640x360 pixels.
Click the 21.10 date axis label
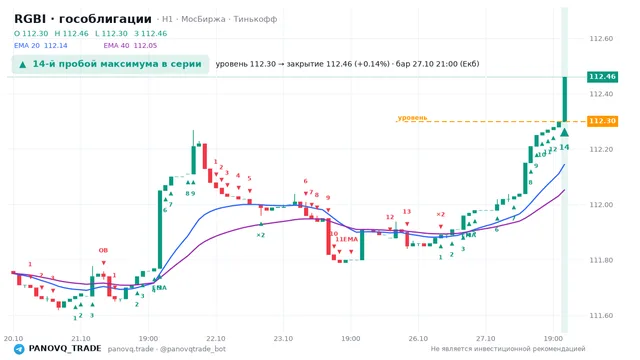(81, 339)
